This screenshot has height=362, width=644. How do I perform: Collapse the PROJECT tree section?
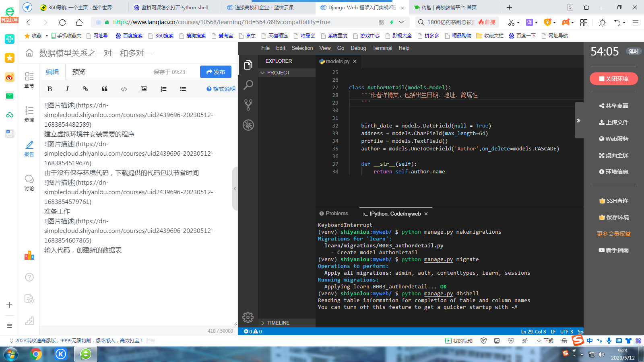(x=278, y=73)
